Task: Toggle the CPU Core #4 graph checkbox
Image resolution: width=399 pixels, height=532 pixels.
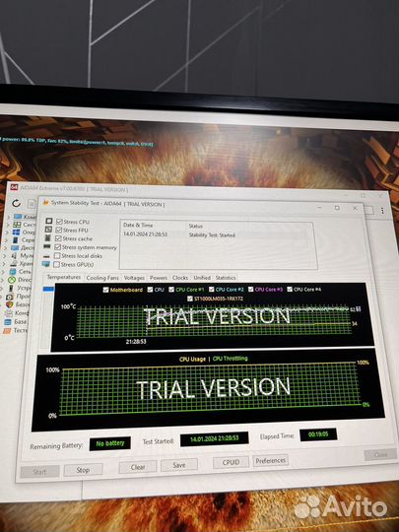Action: pyautogui.click(x=290, y=289)
